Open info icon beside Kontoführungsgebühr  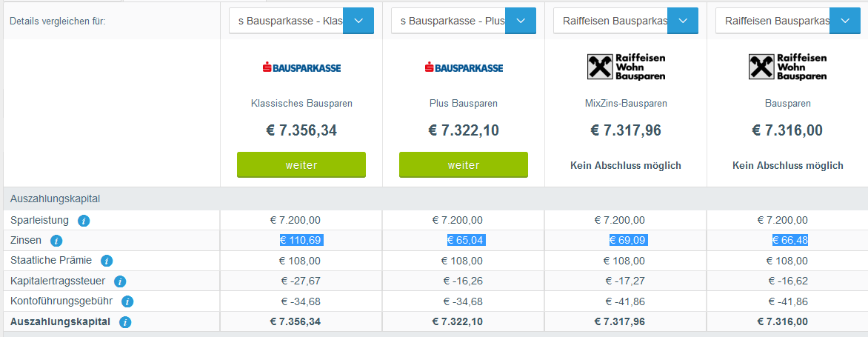pos(127,301)
